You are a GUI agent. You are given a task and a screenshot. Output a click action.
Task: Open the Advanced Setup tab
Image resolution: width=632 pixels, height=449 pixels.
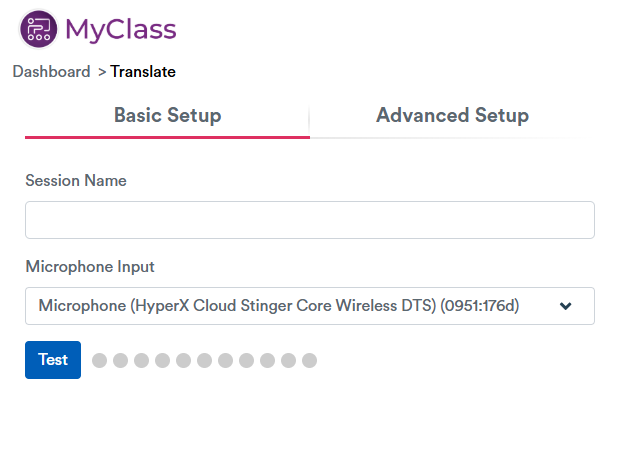(452, 116)
